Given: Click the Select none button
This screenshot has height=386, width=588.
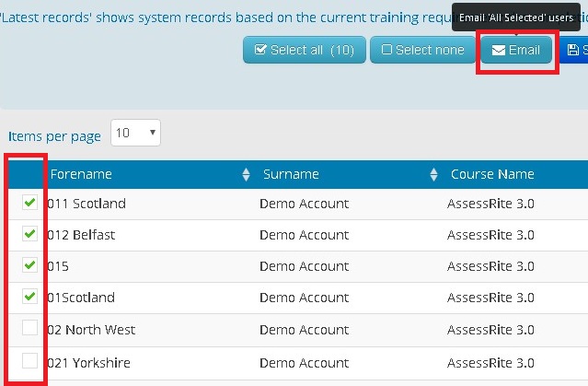Looking at the screenshot, I should 423,50.
